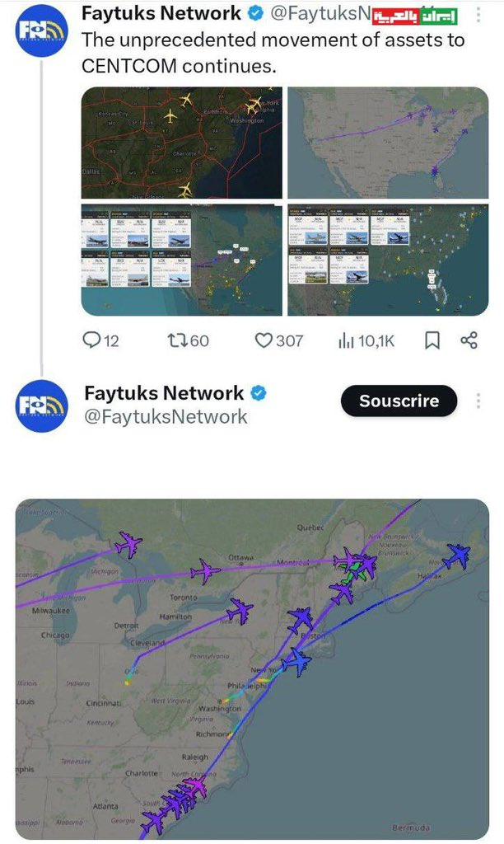The image size is (504, 844).
Task: Click the Souscrire subscribe button
Action: pyautogui.click(x=398, y=401)
